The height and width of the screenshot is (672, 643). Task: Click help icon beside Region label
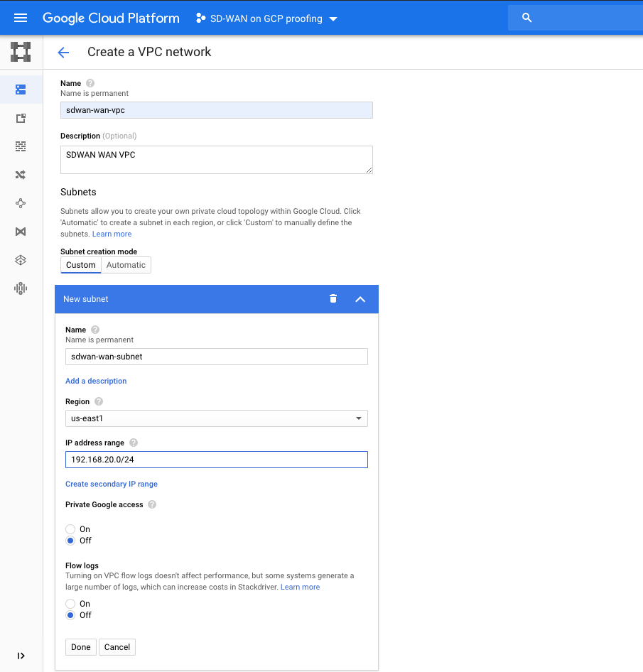99,401
